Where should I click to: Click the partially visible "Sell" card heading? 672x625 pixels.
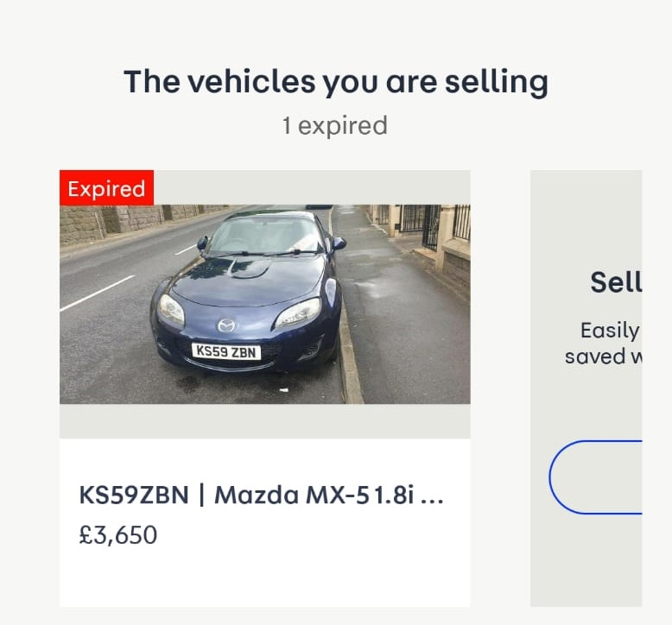[x=616, y=282]
